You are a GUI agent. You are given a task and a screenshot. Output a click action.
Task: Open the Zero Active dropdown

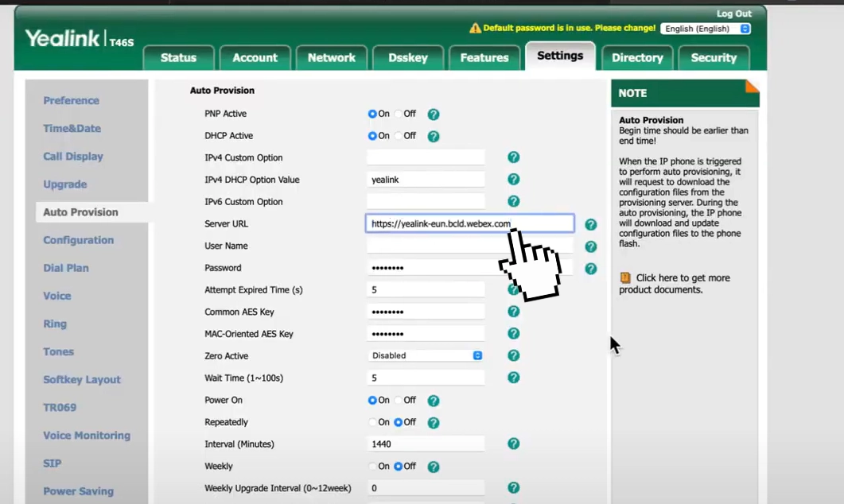pyautogui.click(x=426, y=355)
